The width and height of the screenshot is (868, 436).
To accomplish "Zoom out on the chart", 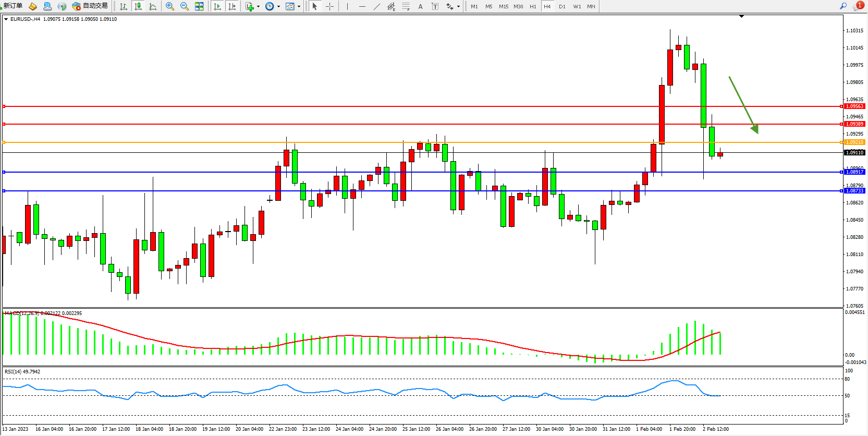I will point(185,6).
